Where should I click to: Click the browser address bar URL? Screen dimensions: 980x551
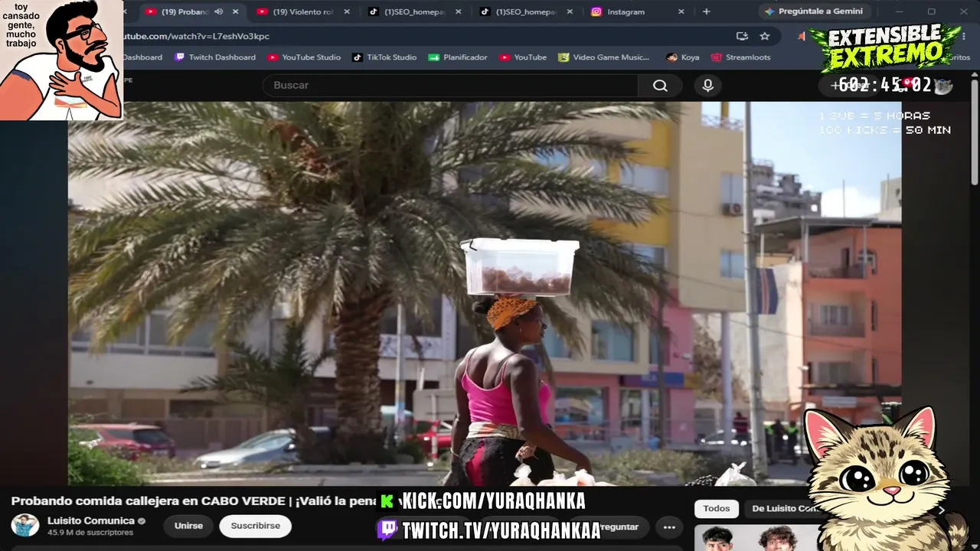click(x=198, y=36)
